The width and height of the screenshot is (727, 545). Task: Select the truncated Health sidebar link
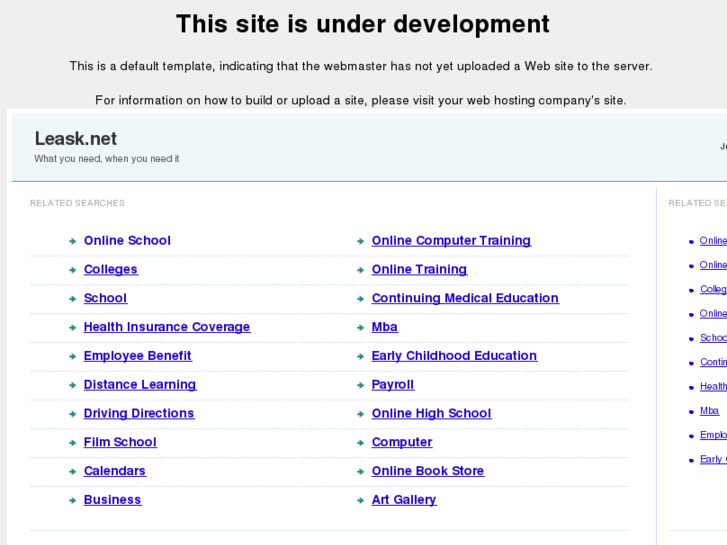pyautogui.click(x=713, y=386)
